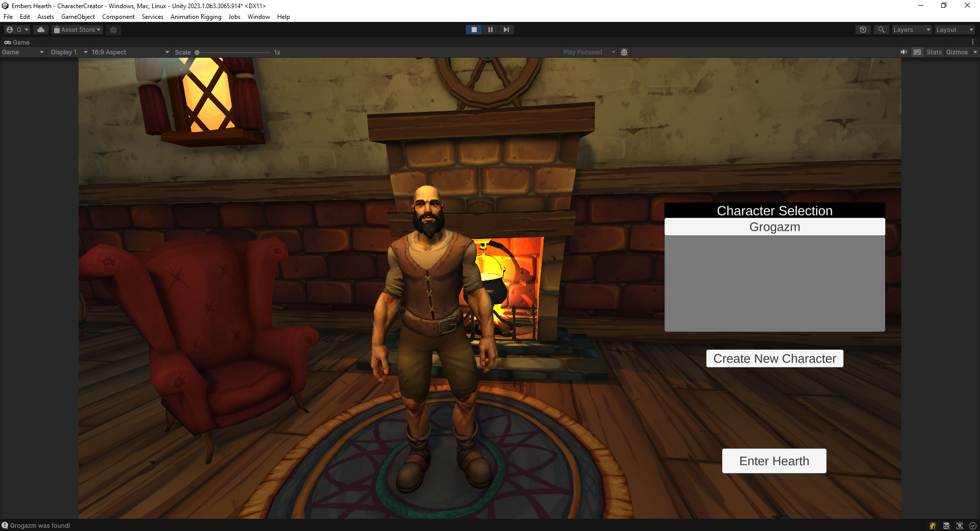Open the Animation Rigging menu
This screenshot has width=980, height=531.
(195, 17)
